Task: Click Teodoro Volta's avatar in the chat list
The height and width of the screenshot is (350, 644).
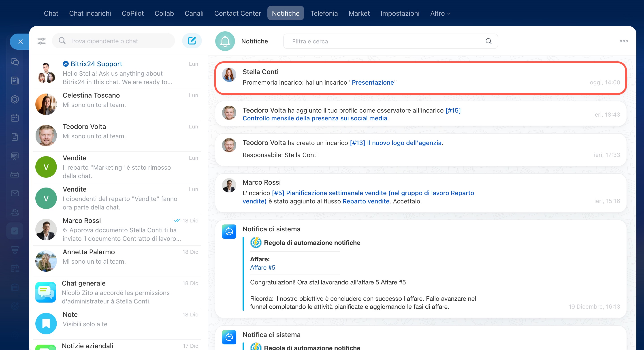Action: click(46, 135)
